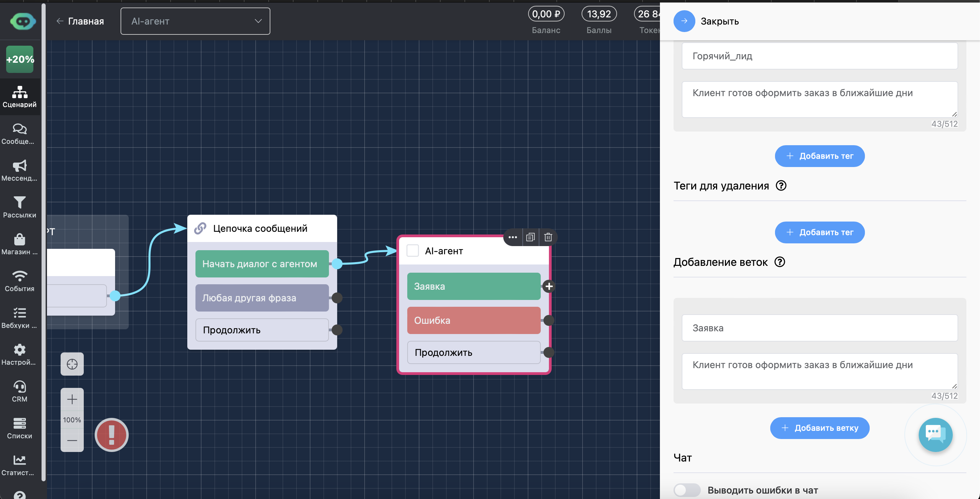Center the canvas with crosshair icon
The image size is (980, 499).
point(72,364)
